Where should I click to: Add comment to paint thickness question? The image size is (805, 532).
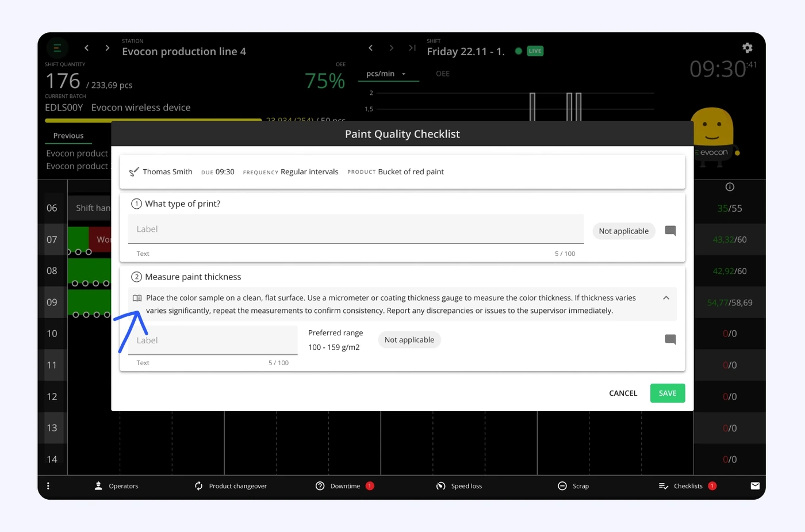670,339
